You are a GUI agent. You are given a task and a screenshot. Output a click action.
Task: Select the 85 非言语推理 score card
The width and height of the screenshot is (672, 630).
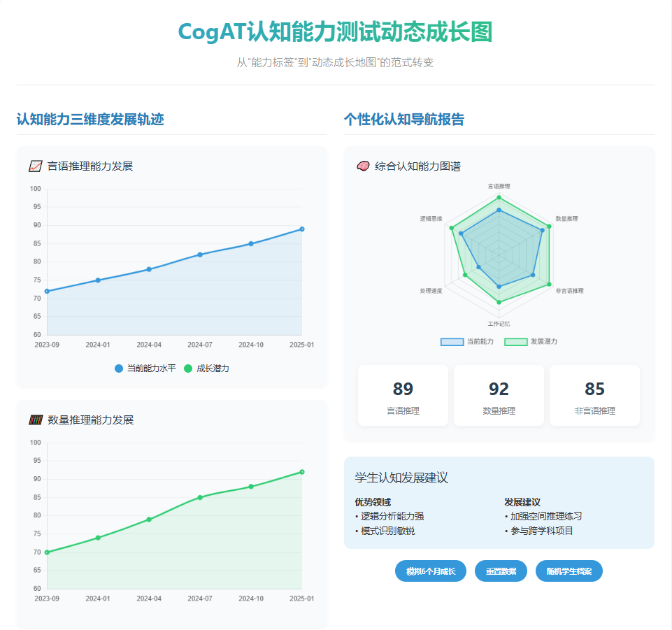pyautogui.click(x=594, y=396)
